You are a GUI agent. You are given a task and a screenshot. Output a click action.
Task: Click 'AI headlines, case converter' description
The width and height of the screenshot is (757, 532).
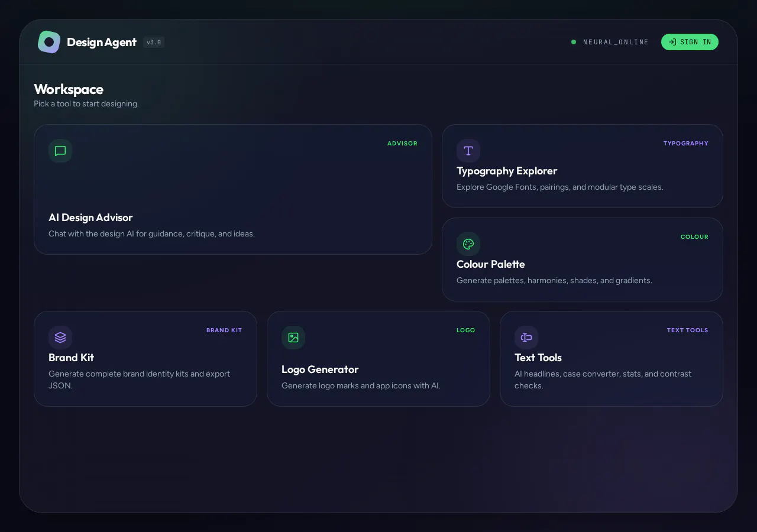click(x=603, y=379)
